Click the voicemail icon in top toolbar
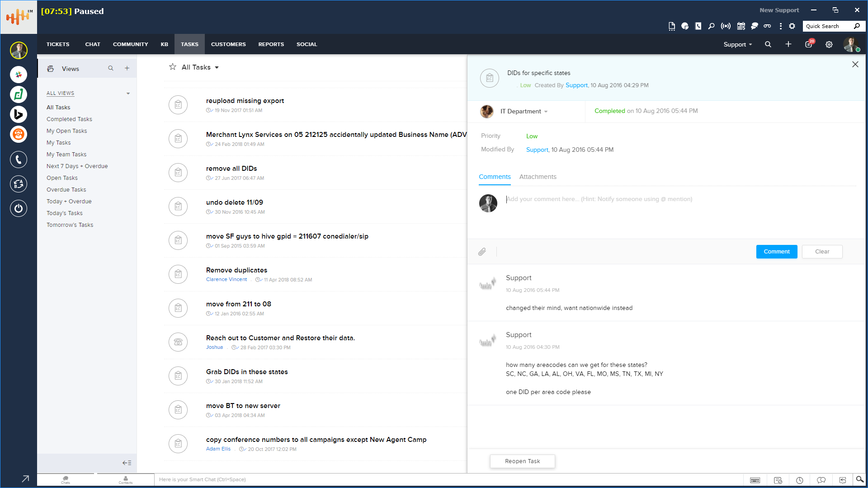This screenshot has width=868, height=488. click(x=767, y=26)
